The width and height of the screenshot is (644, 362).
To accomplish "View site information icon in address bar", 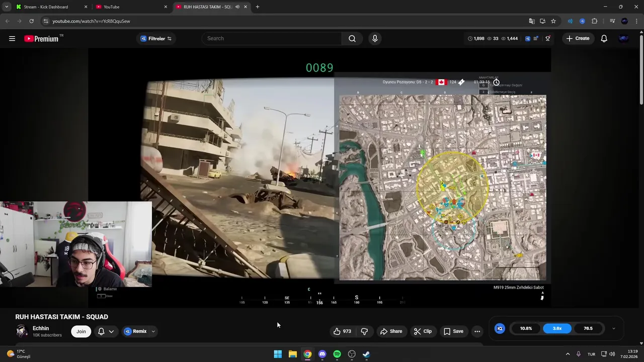I will [x=46, y=21].
